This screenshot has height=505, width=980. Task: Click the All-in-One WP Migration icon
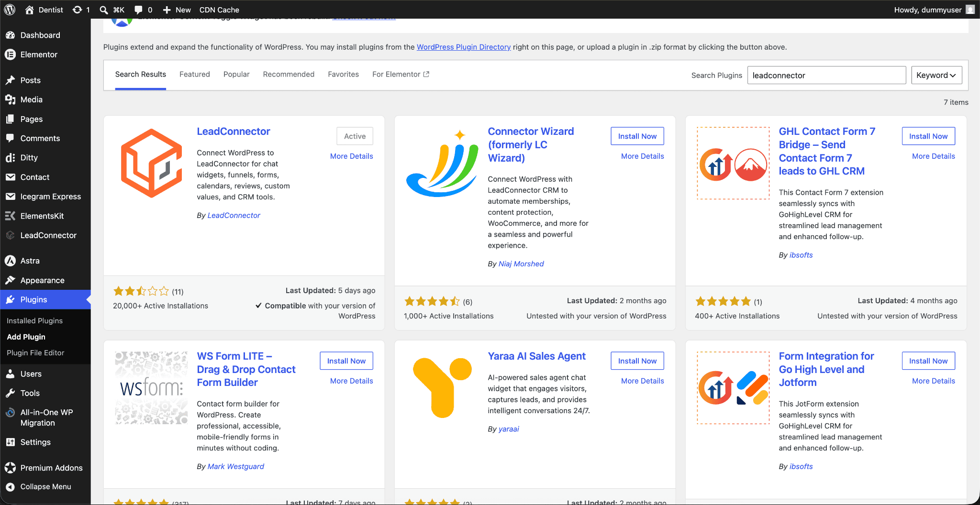coord(10,412)
